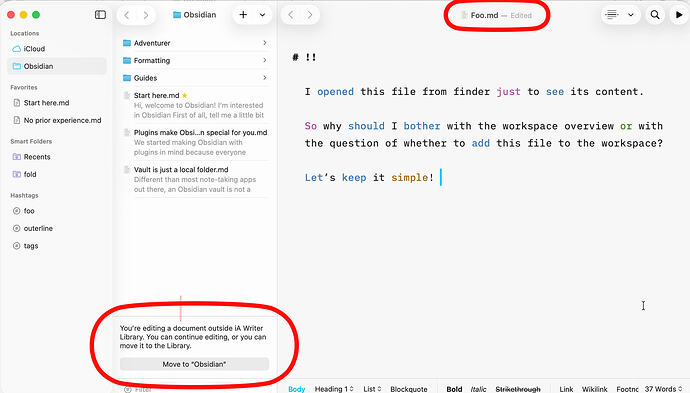Viewport: 690px width, 393px height.
Task: Toggle the sidebar panel icon
Action: [x=100, y=15]
